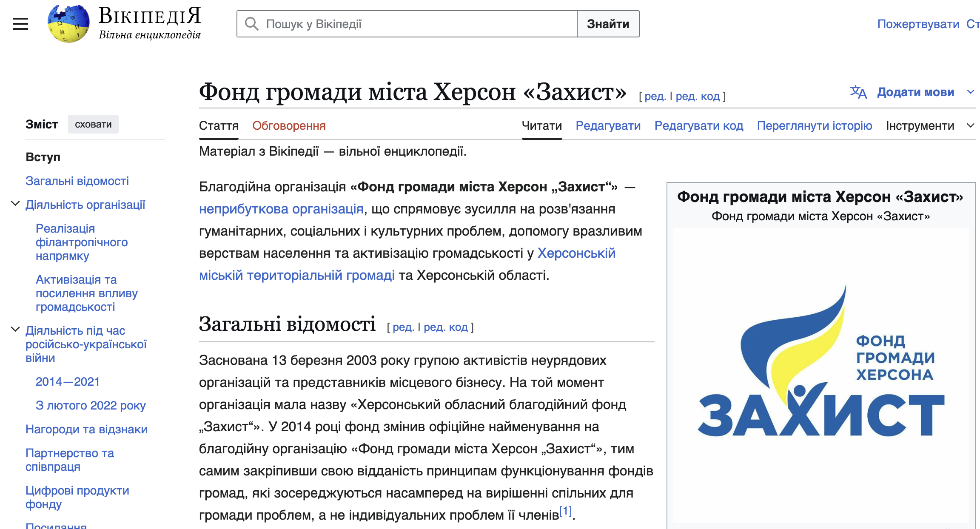The width and height of the screenshot is (980, 529).
Task: Switch to the Стаття tab
Action: [x=219, y=125]
